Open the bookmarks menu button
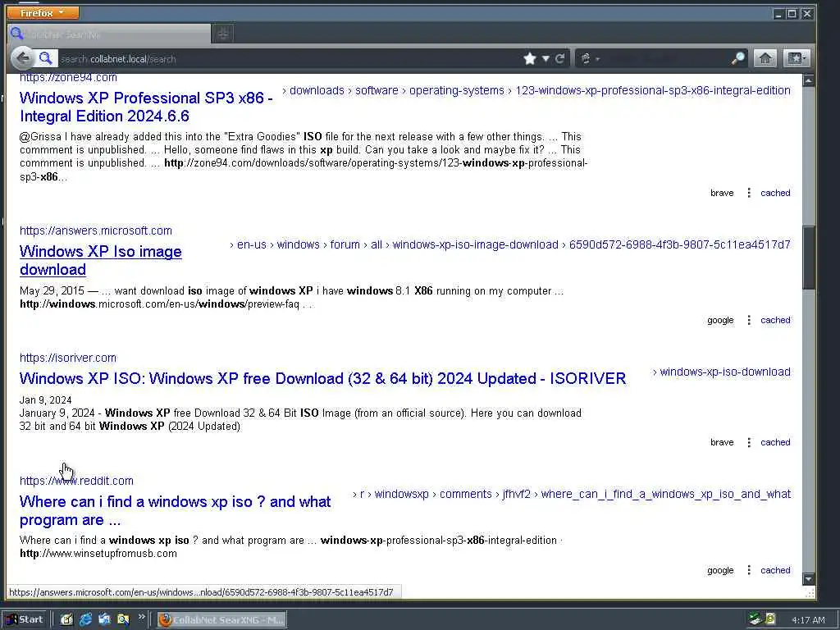The image size is (840, 630). [796, 58]
